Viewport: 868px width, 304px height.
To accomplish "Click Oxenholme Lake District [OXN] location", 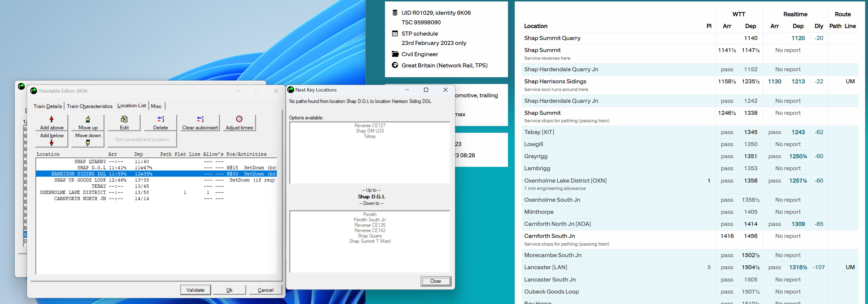I will (x=565, y=181).
